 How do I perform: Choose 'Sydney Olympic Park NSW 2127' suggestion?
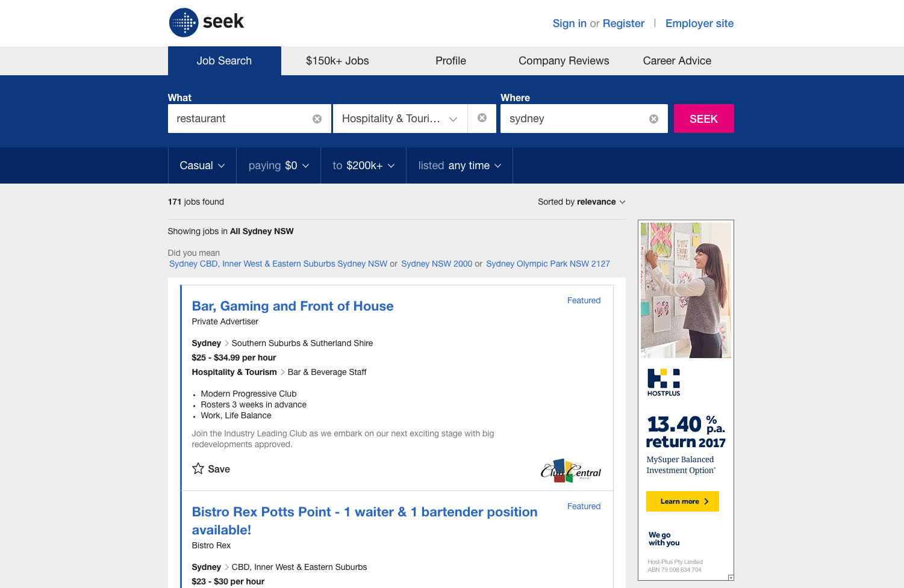click(x=548, y=264)
